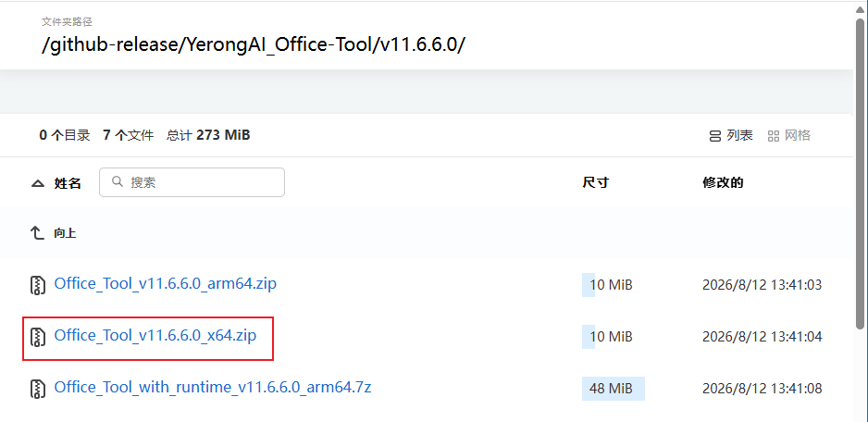Click the list view icon next to 列表

tap(714, 136)
